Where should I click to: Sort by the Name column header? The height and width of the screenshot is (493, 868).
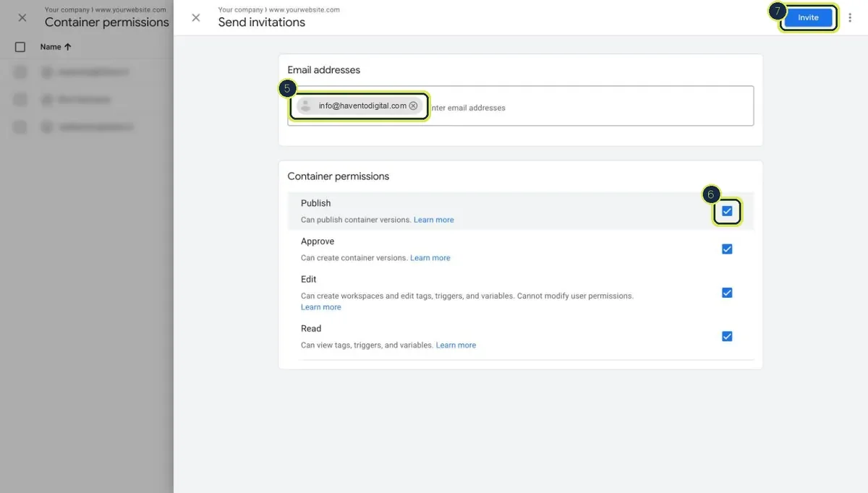[56, 47]
